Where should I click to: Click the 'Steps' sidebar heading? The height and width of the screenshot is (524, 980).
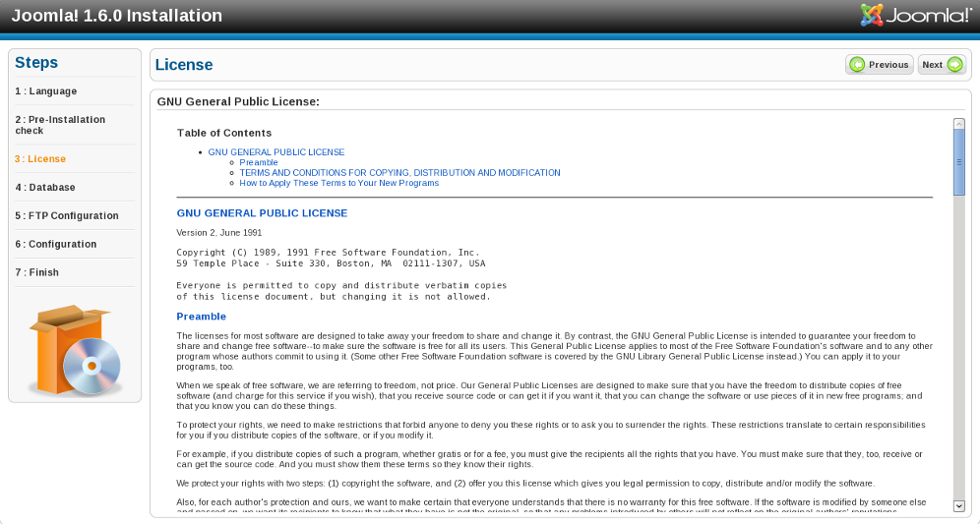coord(36,63)
